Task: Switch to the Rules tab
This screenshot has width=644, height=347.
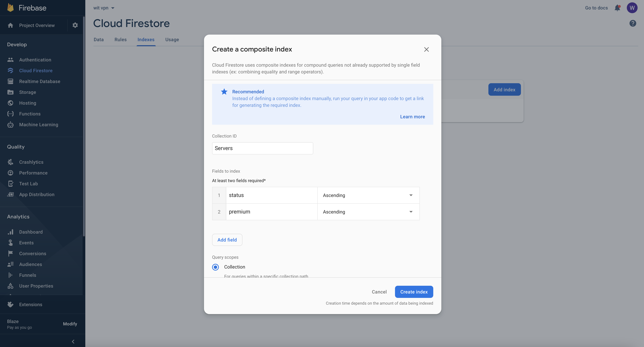Action: [121, 39]
